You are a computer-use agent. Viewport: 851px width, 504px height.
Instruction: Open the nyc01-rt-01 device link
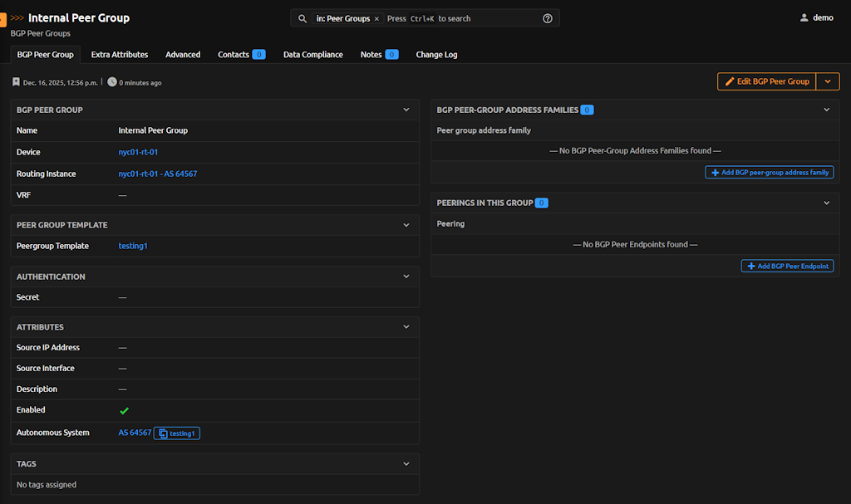(x=138, y=153)
